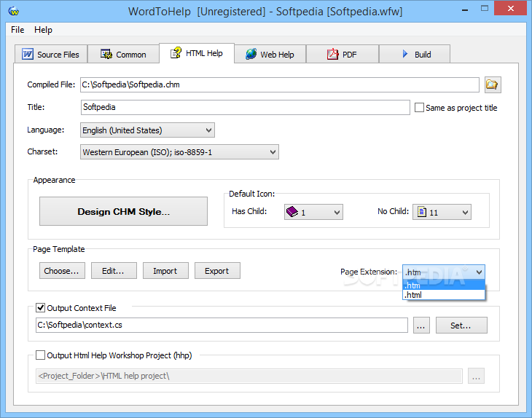Click the WordToHelp app icon in title bar
Image resolution: width=532 pixels, height=418 pixels.
pos(14,11)
